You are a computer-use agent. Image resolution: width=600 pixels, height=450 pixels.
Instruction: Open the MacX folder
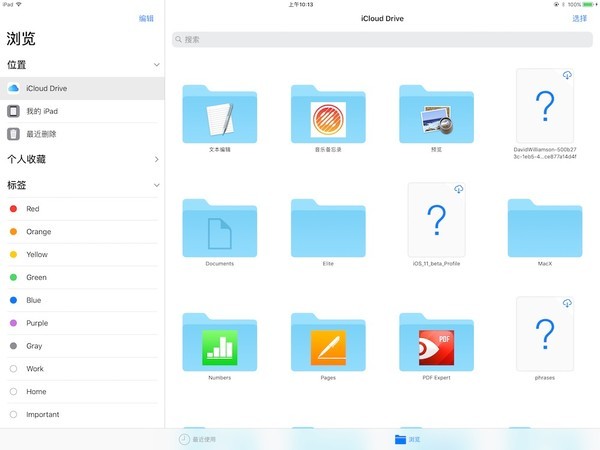(x=545, y=228)
